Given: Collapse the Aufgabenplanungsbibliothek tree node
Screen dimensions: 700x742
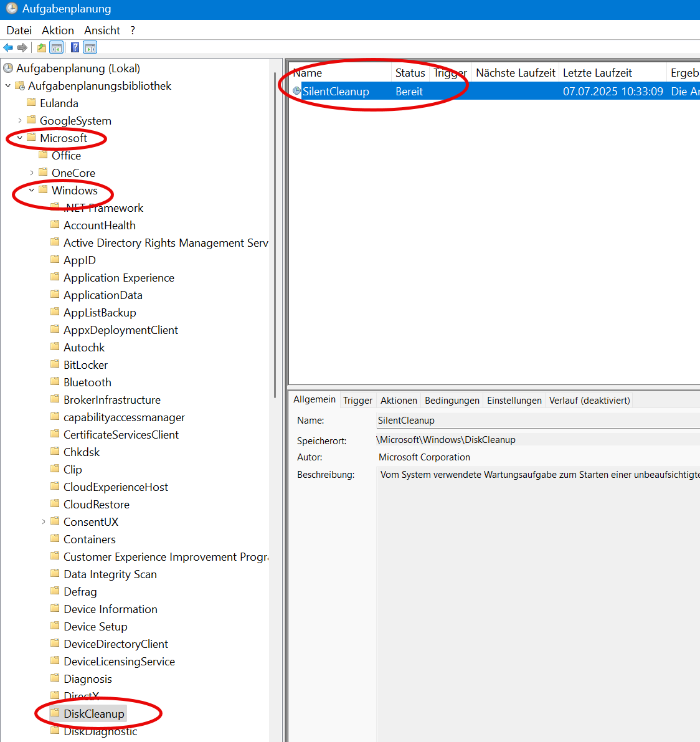Looking at the screenshot, I should (x=8, y=85).
